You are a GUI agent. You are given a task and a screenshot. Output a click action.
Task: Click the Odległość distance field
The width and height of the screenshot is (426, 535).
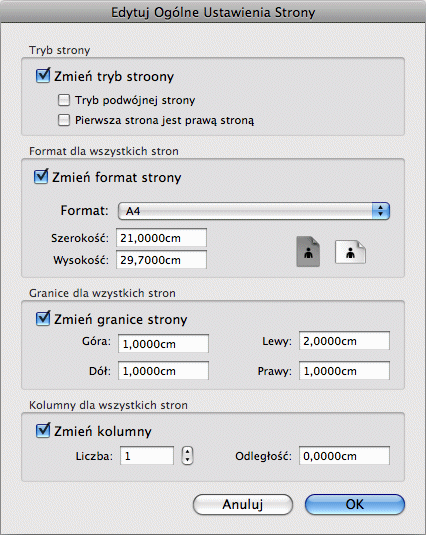(344, 456)
